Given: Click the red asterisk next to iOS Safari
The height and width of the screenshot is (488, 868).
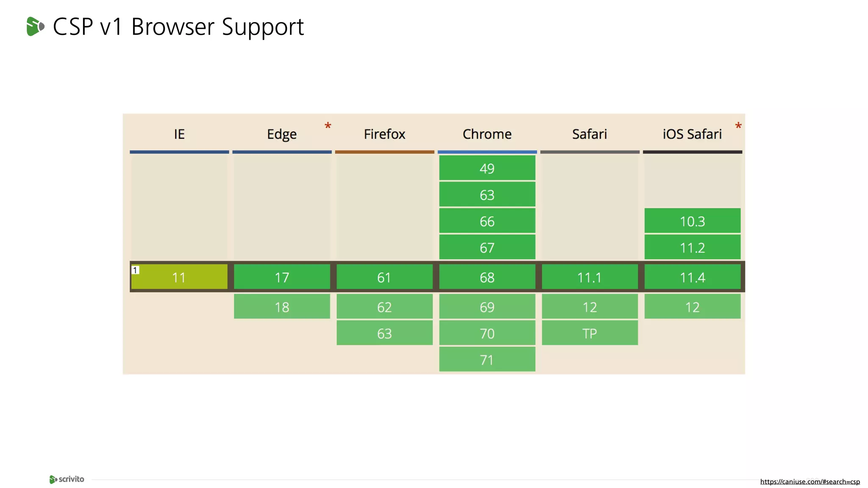Looking at the screenshot, I should click(738, 126).
